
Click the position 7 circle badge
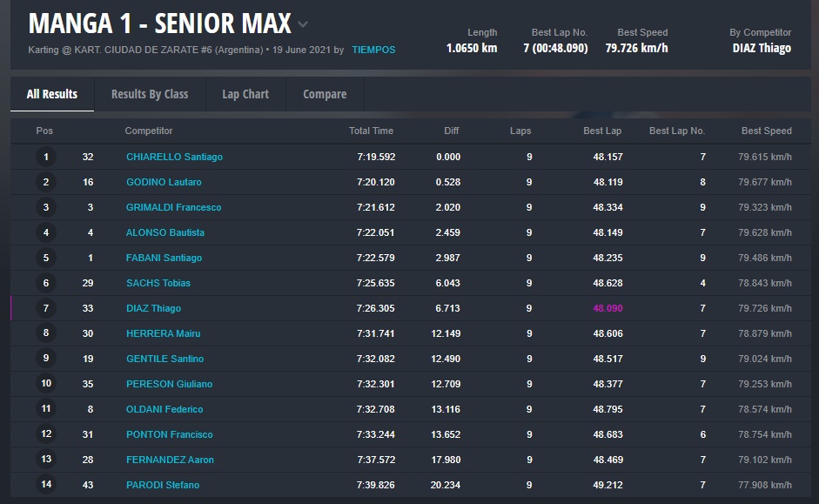(46, 309)
